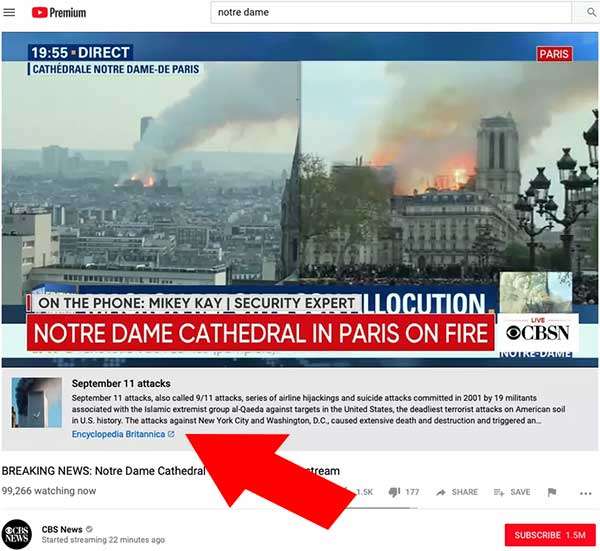This screenshot has height=551, width=600.
Task: Click the search box containing notre dame
Action: pyautogui.click(x=391, y=13)
